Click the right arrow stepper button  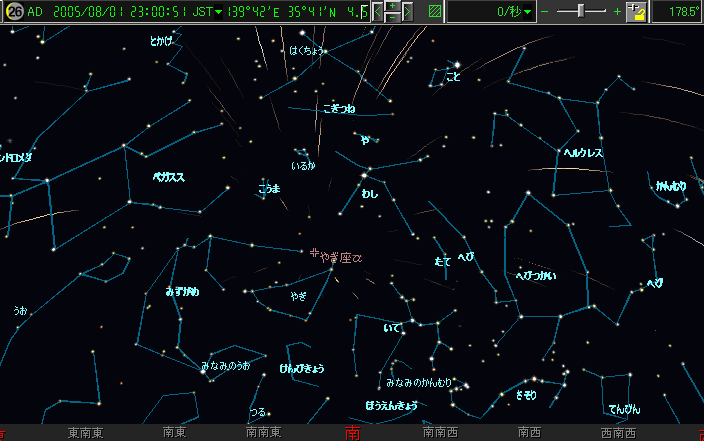(407, 12)
